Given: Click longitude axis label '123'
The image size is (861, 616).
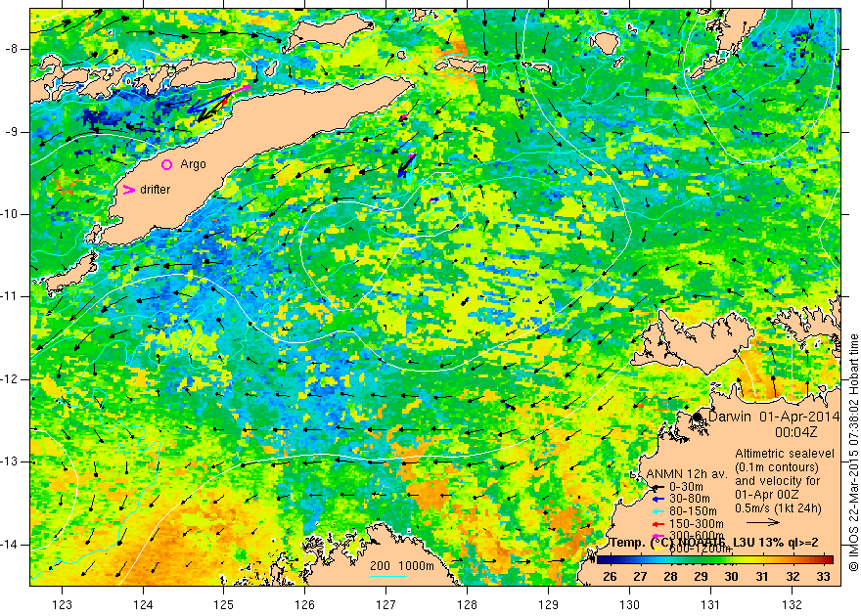Looking at the screenshot, I should (x=62, y=605).
